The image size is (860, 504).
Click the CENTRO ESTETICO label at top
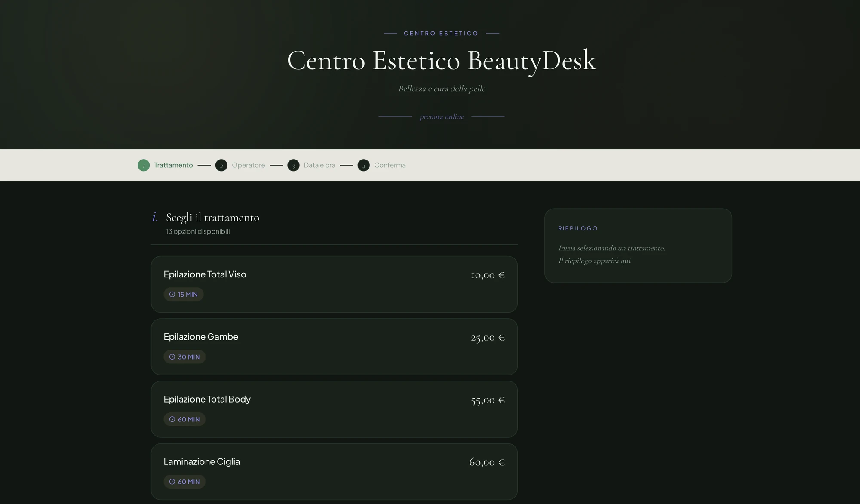click(441, 34)
